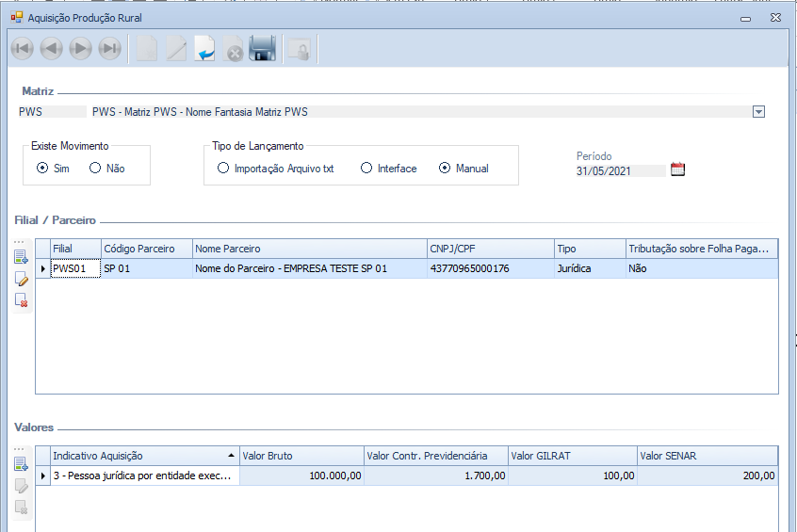Click the save floppy disk icon

point(262,49)
